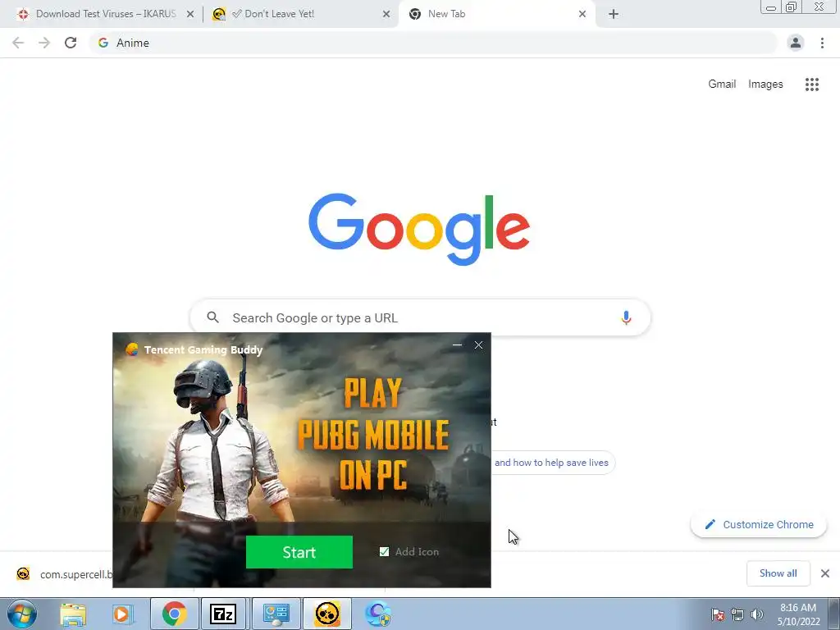
Task: Focus the Search Google or type a URL box
Action: click(420, 317)
